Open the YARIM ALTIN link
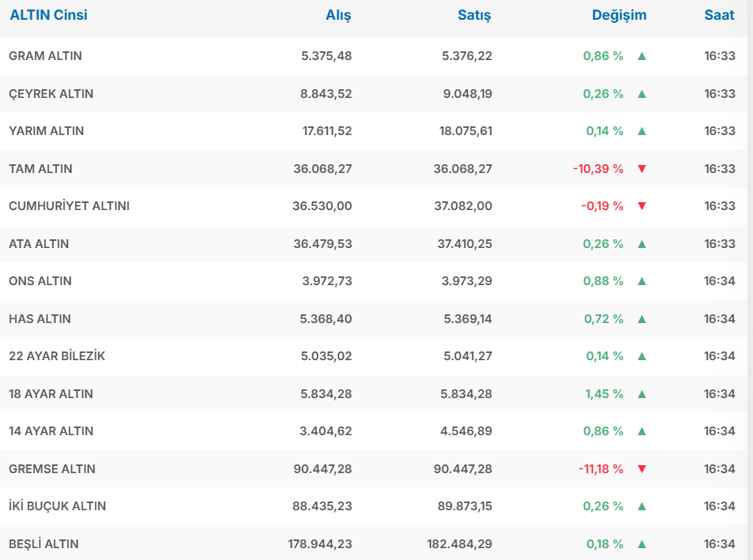The image size is (753, 560). (x=46, y=131)
